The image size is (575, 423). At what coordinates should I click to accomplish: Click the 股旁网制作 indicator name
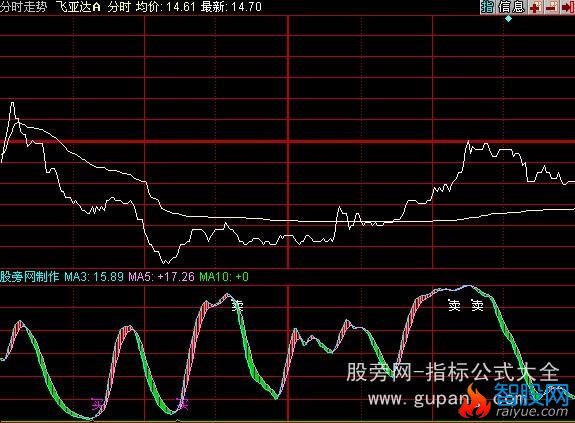[x=30, y=276]
